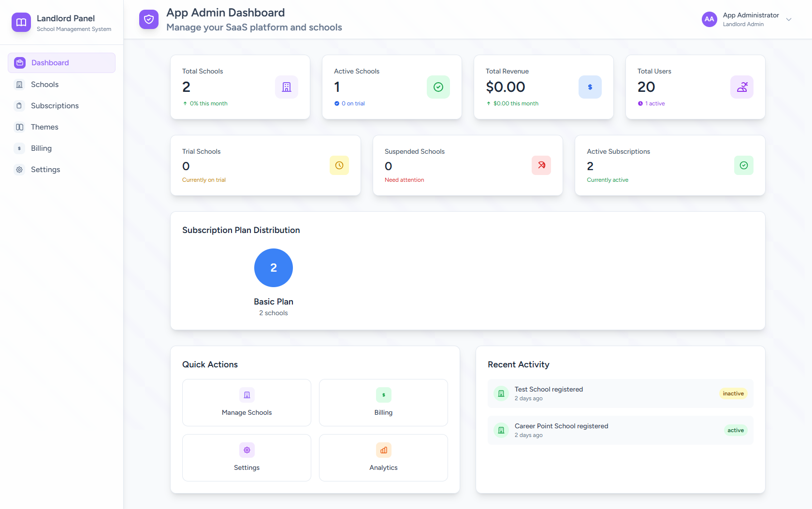The width and height of the screenshot is (812, 509).
Task: Open the Analytics quick action
Action: (383, 458)
